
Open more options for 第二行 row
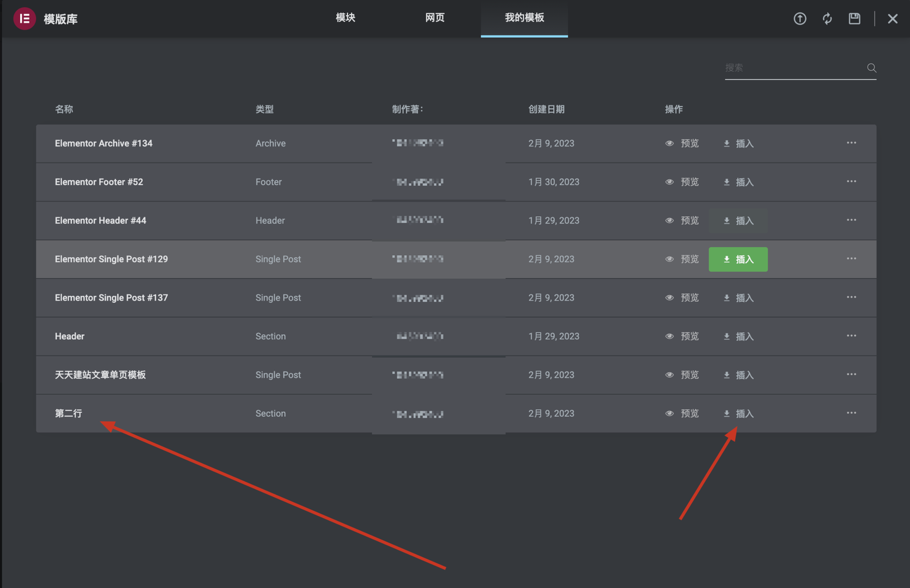tap(851, 412)
